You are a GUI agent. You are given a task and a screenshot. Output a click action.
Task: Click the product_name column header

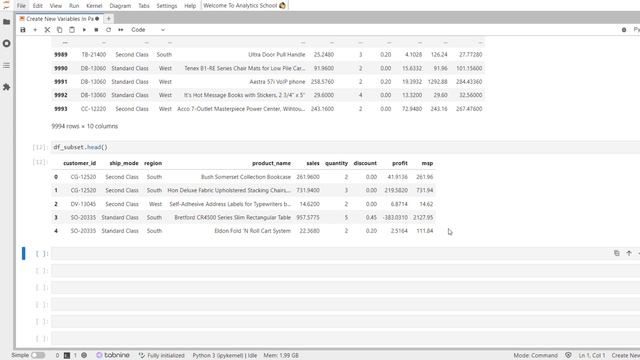[271, 163]
